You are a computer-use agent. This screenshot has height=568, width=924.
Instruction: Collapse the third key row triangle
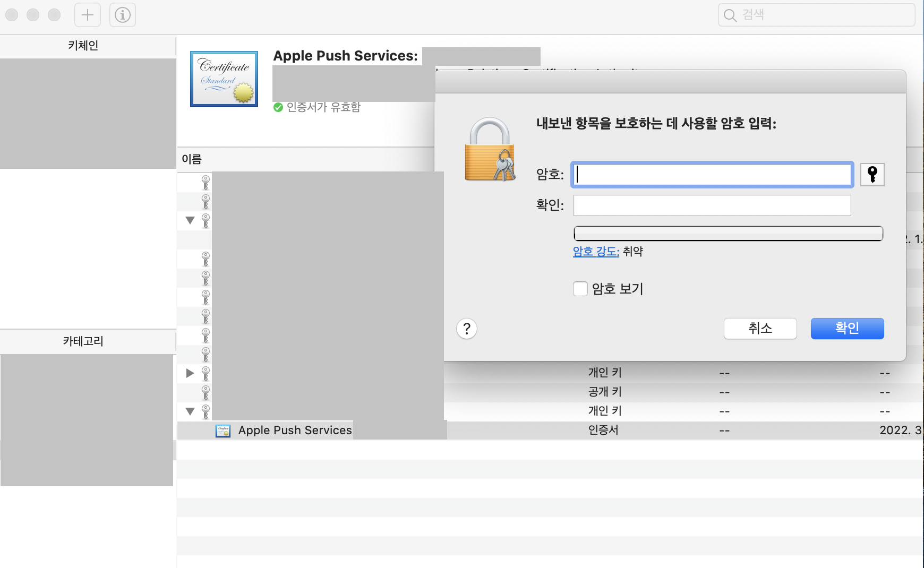tap(190, 220)
